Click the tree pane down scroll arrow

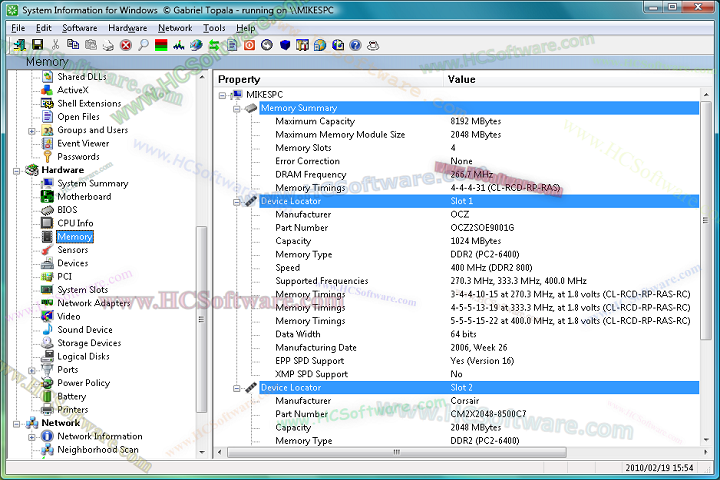(x=202, y=452)
